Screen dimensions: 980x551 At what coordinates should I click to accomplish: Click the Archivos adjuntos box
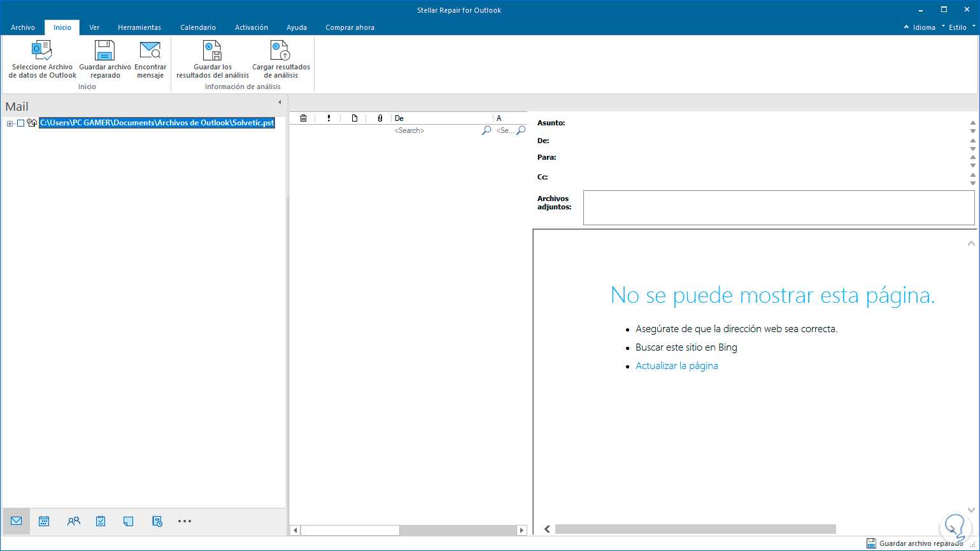click(x=779, y=207)
